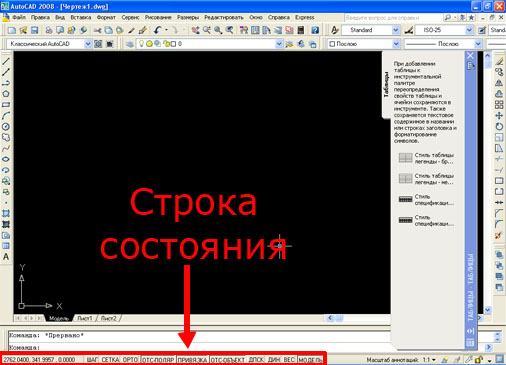Select the Hatch tool in the Draw toolbar
This screenshot has width=506, height=365.
(6, 213)
